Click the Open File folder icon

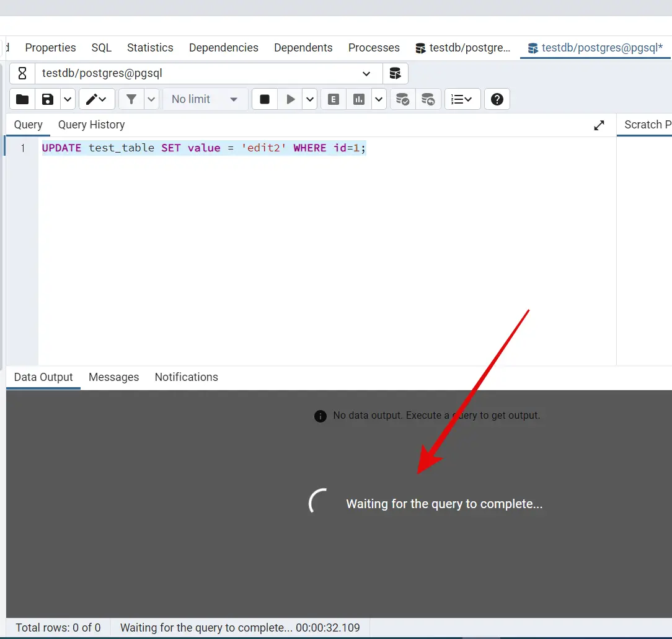tap(22, 99)
